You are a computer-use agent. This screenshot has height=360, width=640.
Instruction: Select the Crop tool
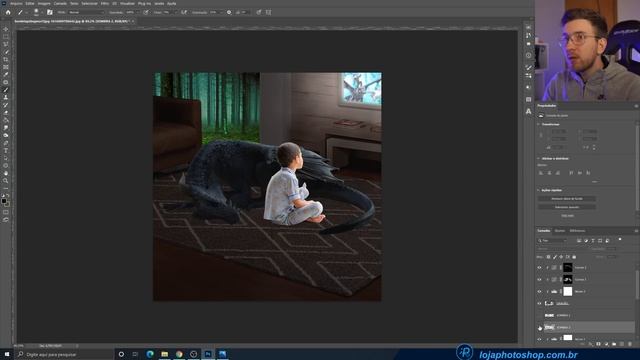(x=6, y=60)
